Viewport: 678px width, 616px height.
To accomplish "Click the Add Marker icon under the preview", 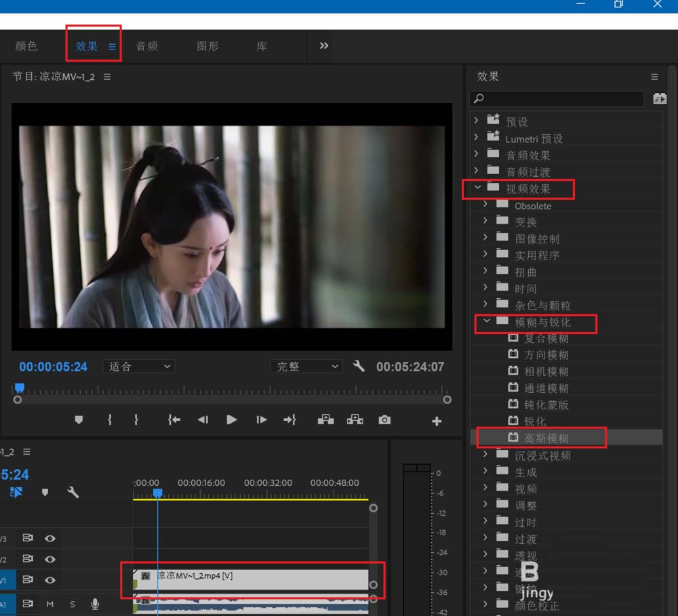I will (x=79, y=419).
